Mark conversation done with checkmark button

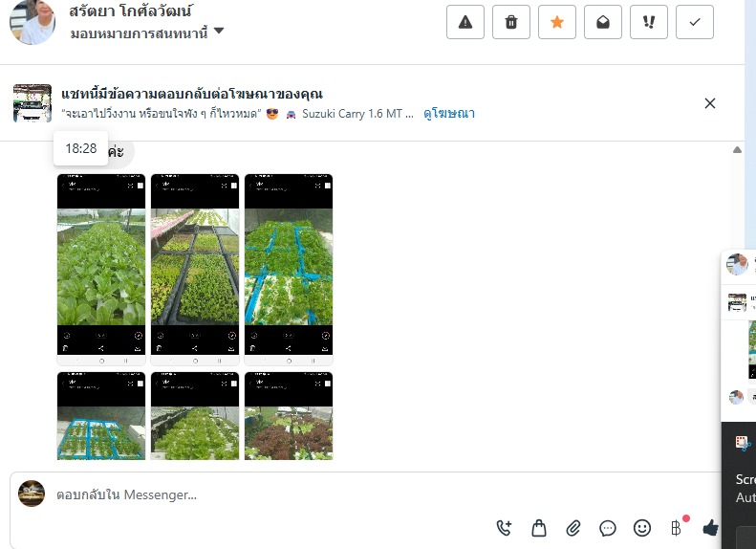(694, 22)
